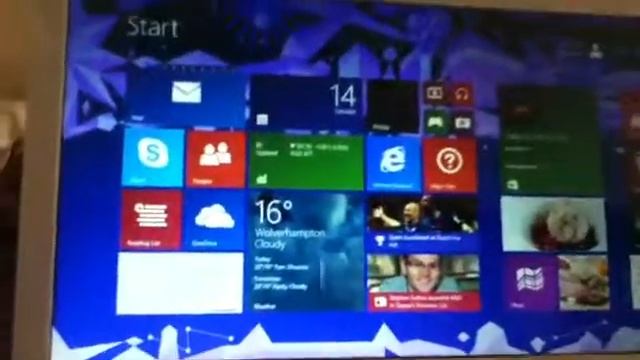Open the large dark-green Store tile
The image size is (640, 360).
point(552,141)
